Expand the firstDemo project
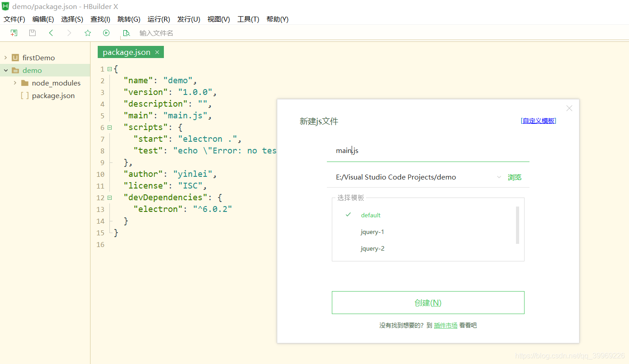 click(5, 58)
